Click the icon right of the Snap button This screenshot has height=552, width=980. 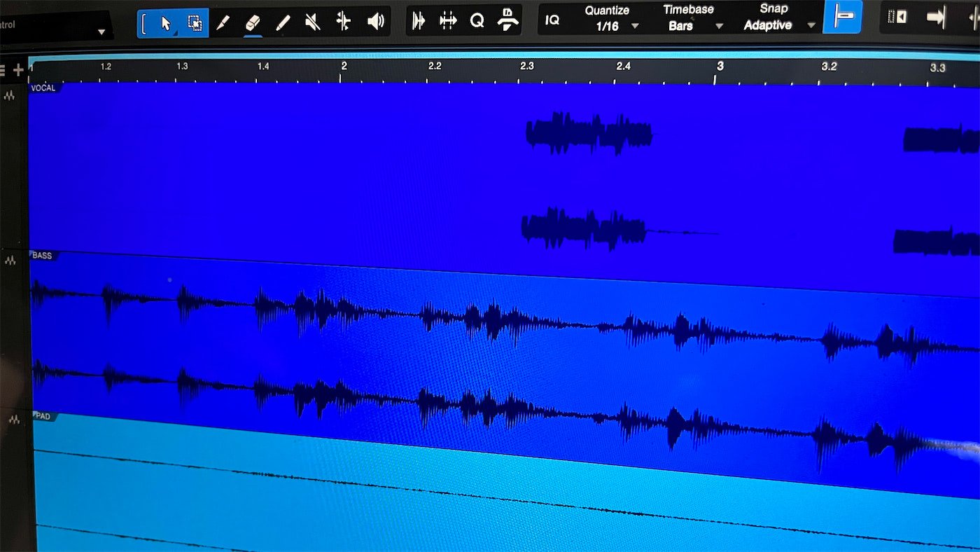(897, 16)
